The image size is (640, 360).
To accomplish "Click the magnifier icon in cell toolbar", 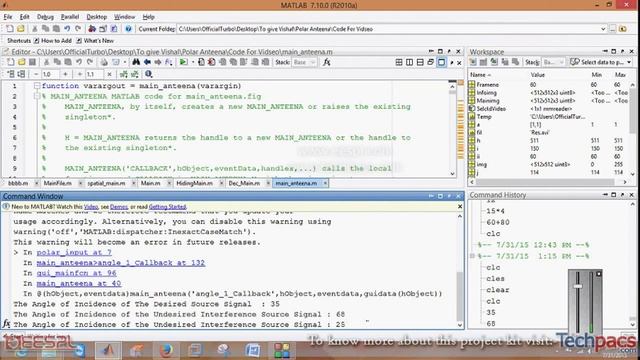I will click(148, 74).
